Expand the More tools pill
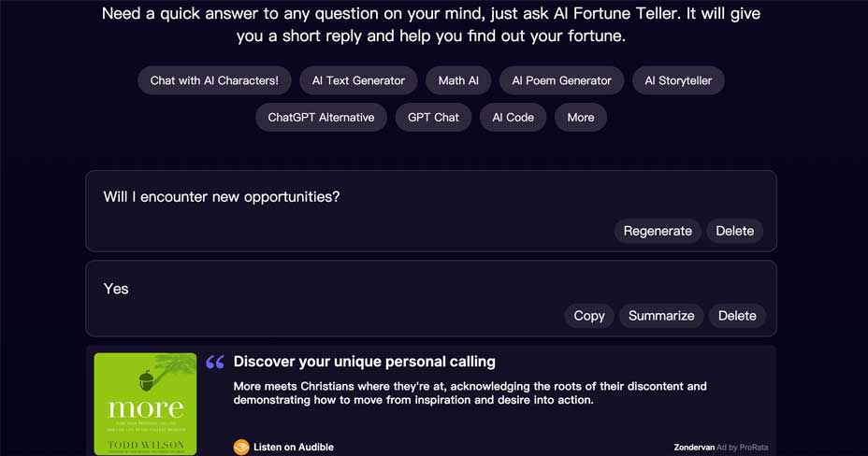Screen dimensions: 868x456 [581, 117]
